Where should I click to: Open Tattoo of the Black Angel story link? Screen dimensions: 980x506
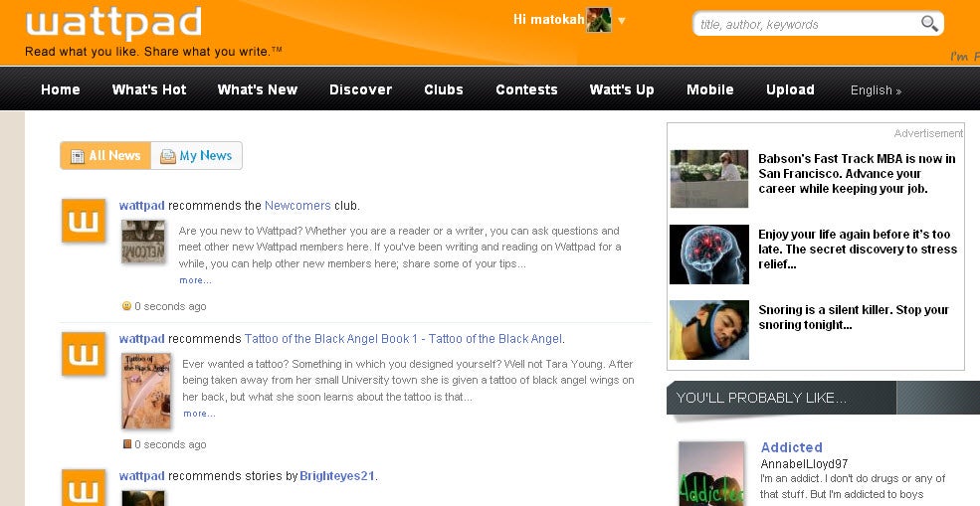point(403,339)
